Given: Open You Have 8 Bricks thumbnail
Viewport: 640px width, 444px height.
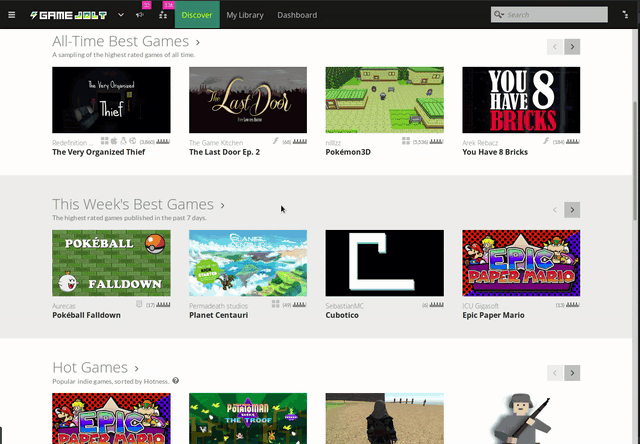Looking at the screenshot, I should [521, 100].
